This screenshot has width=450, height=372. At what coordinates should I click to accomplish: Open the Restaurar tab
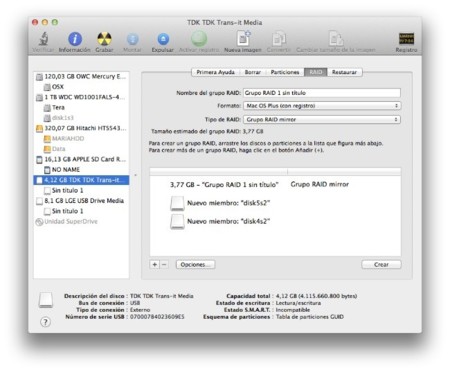tap(345, 72)
